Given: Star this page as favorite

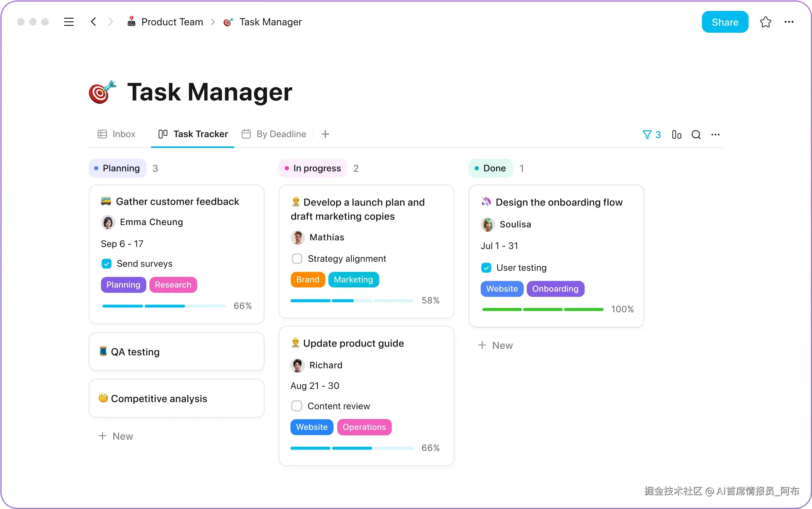Looking at the screenshot, I should pyautogui.click(x=765, y=22).
